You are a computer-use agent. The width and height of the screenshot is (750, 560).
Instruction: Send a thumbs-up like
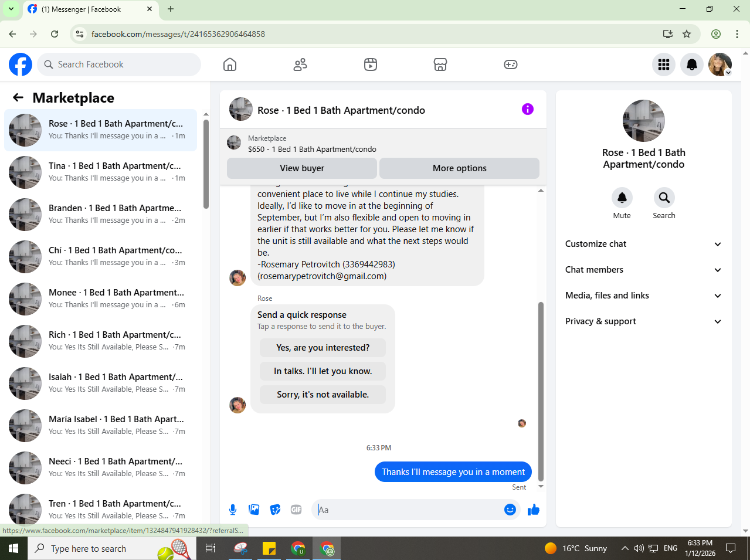[x=534, y=510]
